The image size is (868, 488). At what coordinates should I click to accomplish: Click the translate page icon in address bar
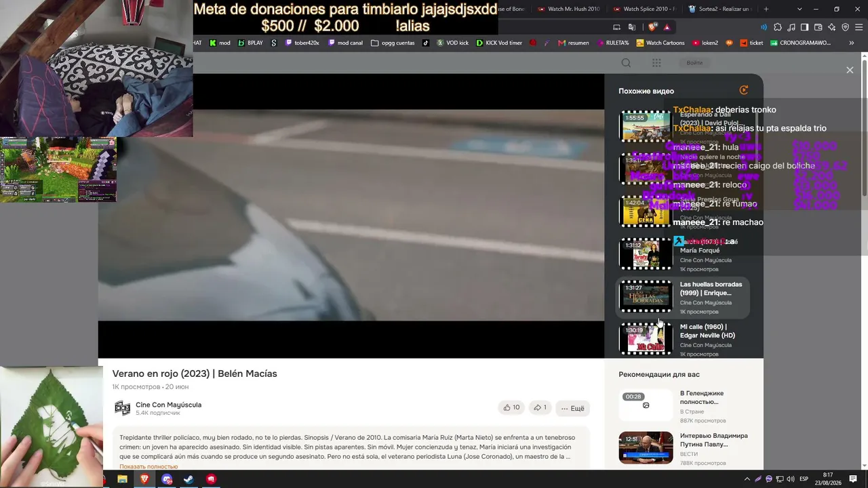(x=632, y=27)
